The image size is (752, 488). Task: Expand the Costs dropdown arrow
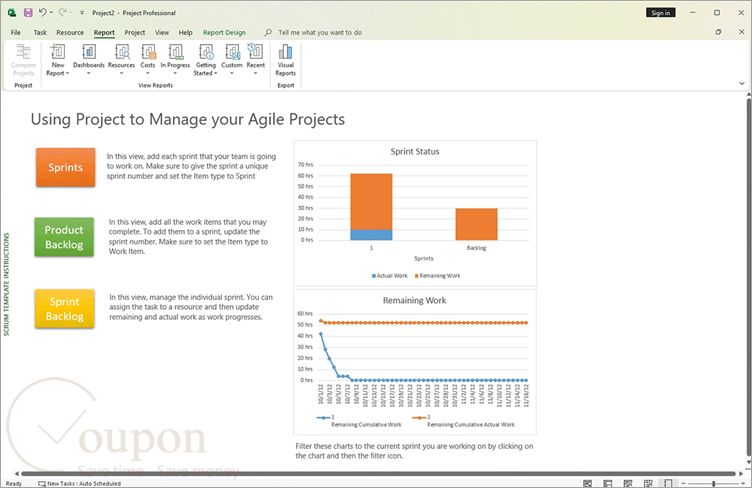point(148,73)
